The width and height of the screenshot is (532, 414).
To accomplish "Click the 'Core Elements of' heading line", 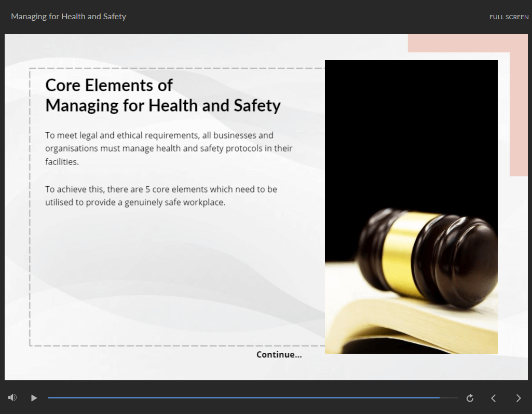I will [x=109, y=85].
